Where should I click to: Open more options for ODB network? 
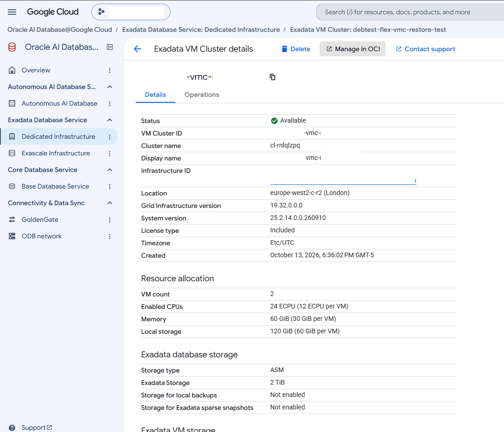[110, 236]
